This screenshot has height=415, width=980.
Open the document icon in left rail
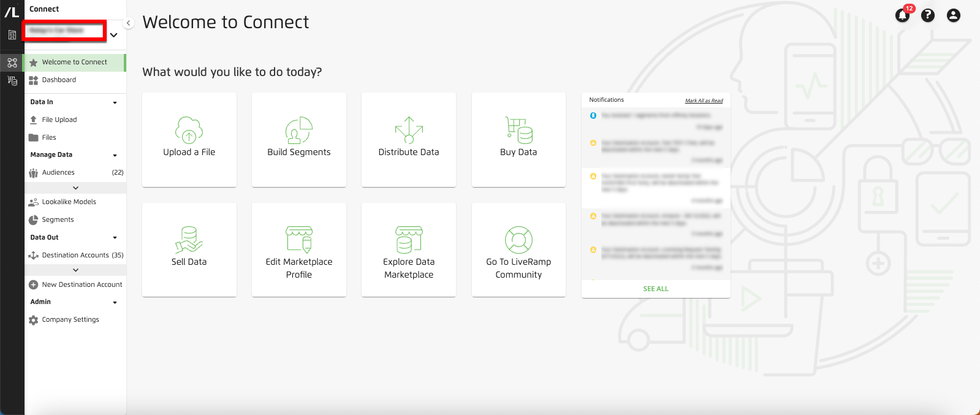point(12,35)
